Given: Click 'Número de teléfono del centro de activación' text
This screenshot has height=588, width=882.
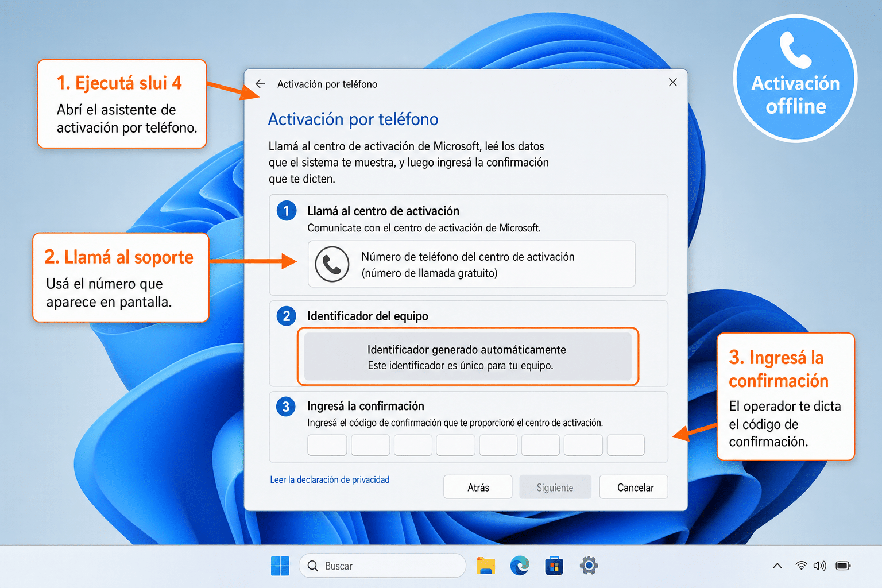Looking at the screenshot, I should [468, 257].
